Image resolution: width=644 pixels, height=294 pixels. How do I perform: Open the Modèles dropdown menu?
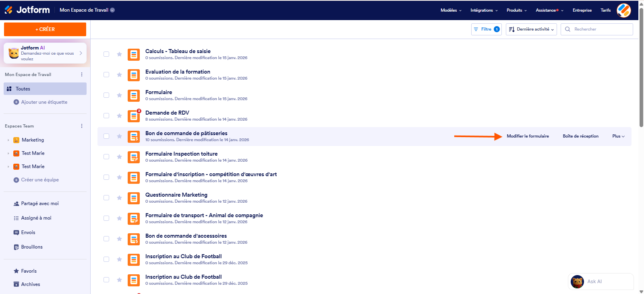click(x=451, y=10)
